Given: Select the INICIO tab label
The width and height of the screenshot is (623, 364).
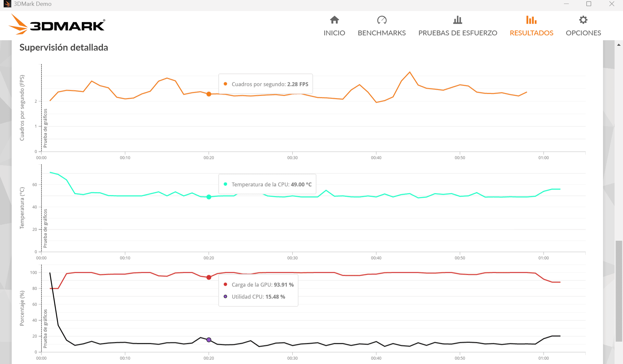Looking at the screenshot, I should [334, 33].
